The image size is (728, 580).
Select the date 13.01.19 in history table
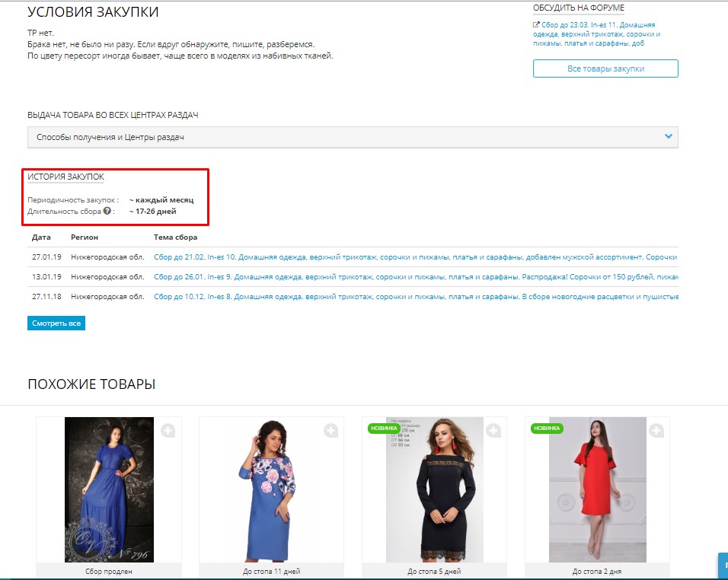click(46, 277)
